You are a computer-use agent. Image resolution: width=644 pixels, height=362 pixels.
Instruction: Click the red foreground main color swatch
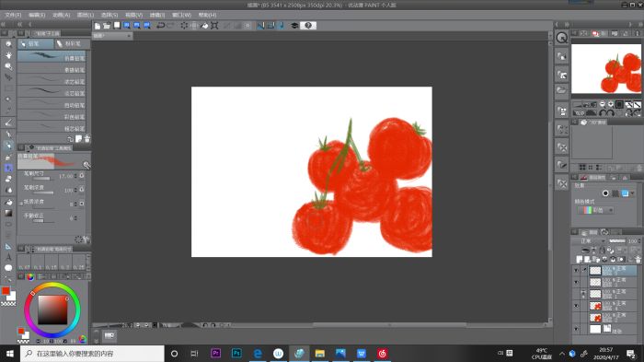(6, 291)
